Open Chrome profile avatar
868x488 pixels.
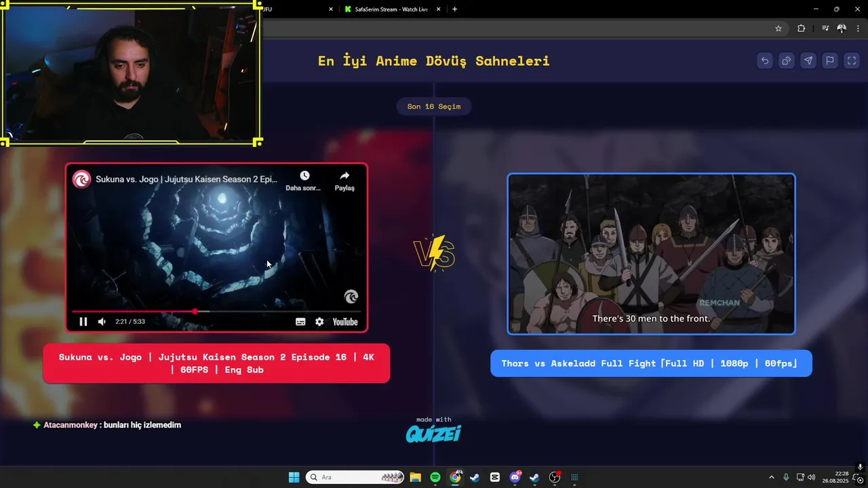click(x=842, y=28)
